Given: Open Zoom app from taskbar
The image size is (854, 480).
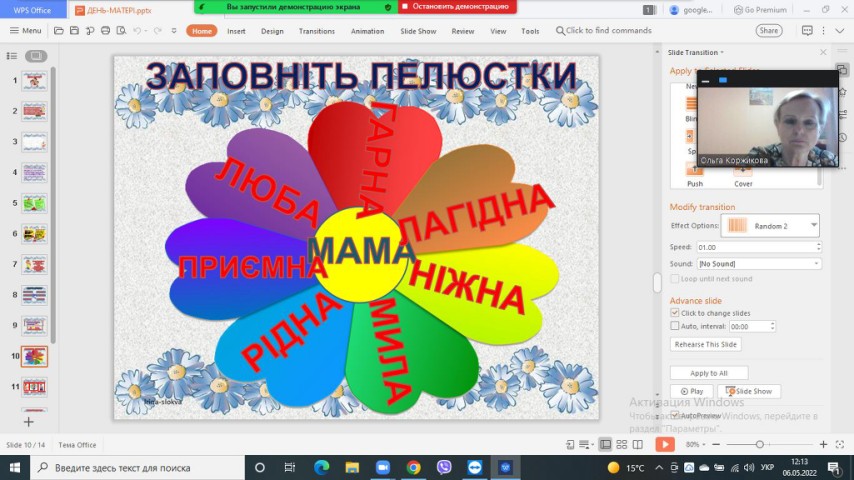Looking at the screenshot, I should [382, 467].
